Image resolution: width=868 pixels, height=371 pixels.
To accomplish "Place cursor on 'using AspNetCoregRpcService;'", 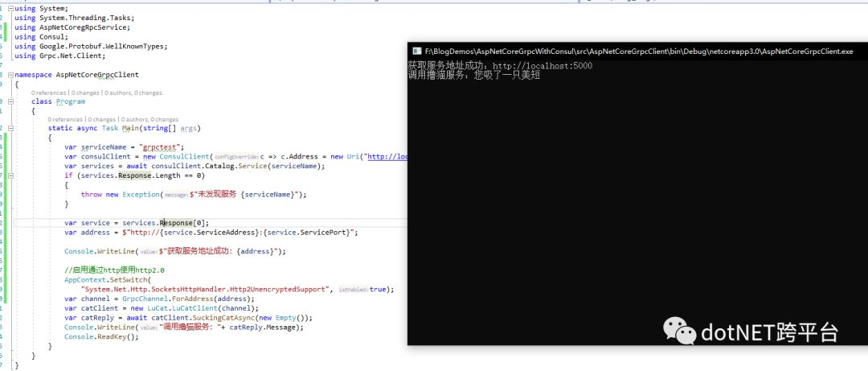I will [73, 27].
